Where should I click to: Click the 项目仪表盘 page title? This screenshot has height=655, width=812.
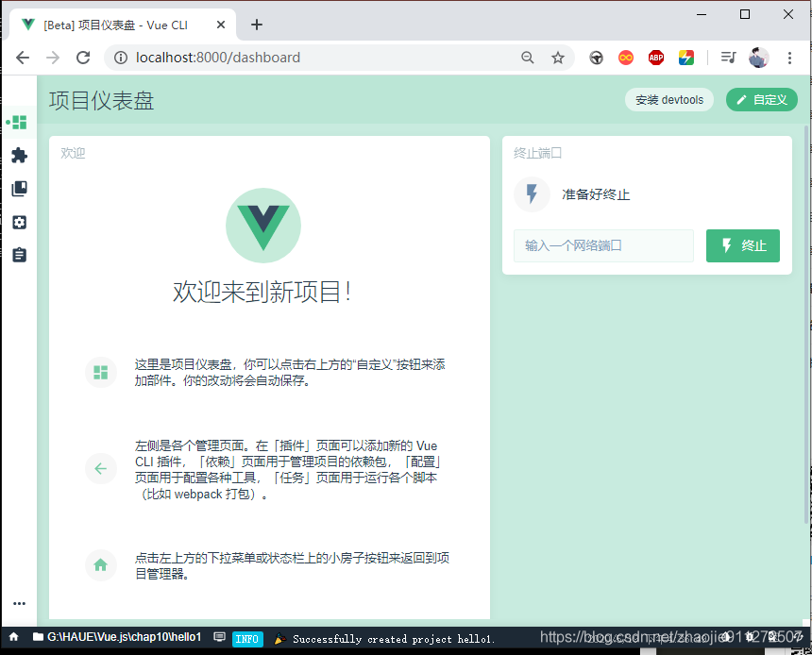click(x=102, y=100)
